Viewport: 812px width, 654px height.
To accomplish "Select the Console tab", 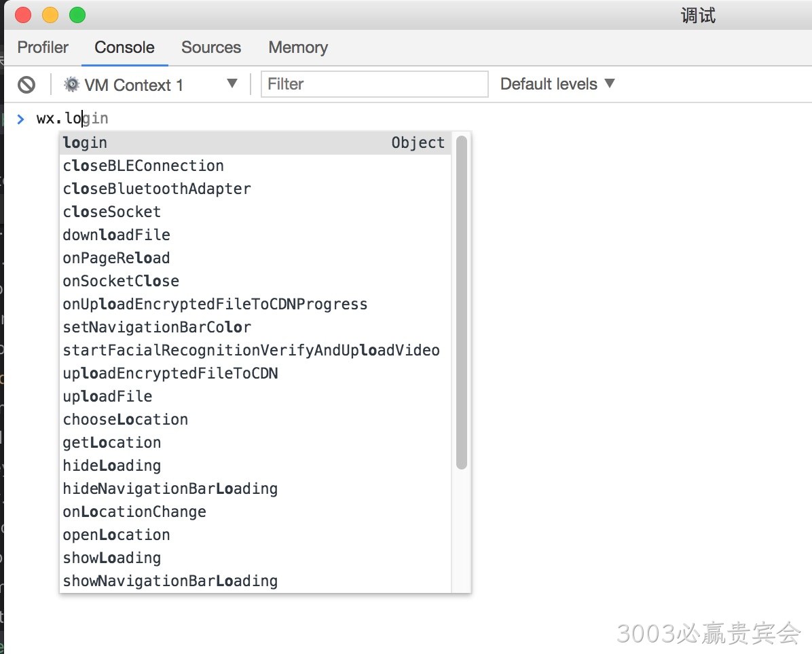I will 124,47.
